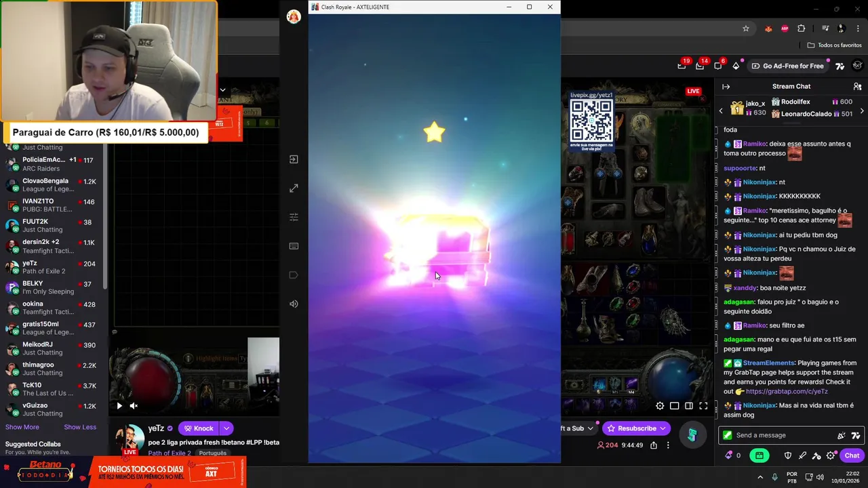This screenshot has width=868, height=488.
Task: Click Show Less in followed channels
Action: (x=80, y=427)
